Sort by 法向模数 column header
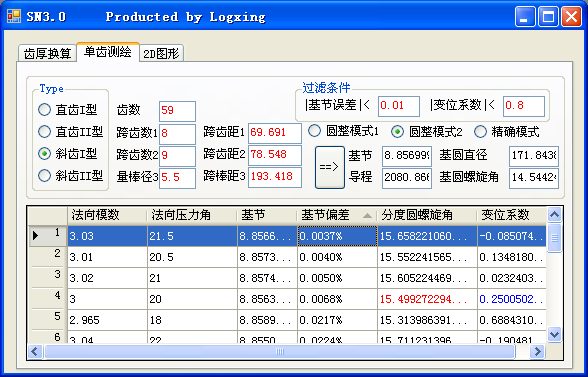 coord(107,215)
